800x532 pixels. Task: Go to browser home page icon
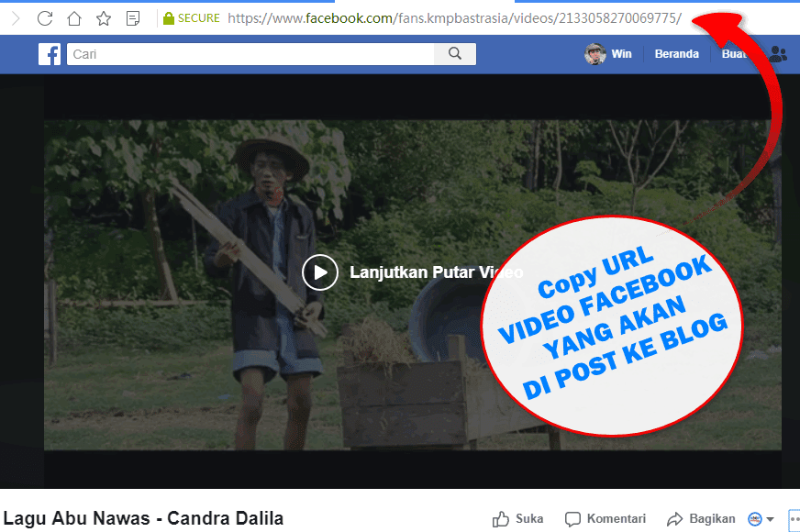point(74,18)
